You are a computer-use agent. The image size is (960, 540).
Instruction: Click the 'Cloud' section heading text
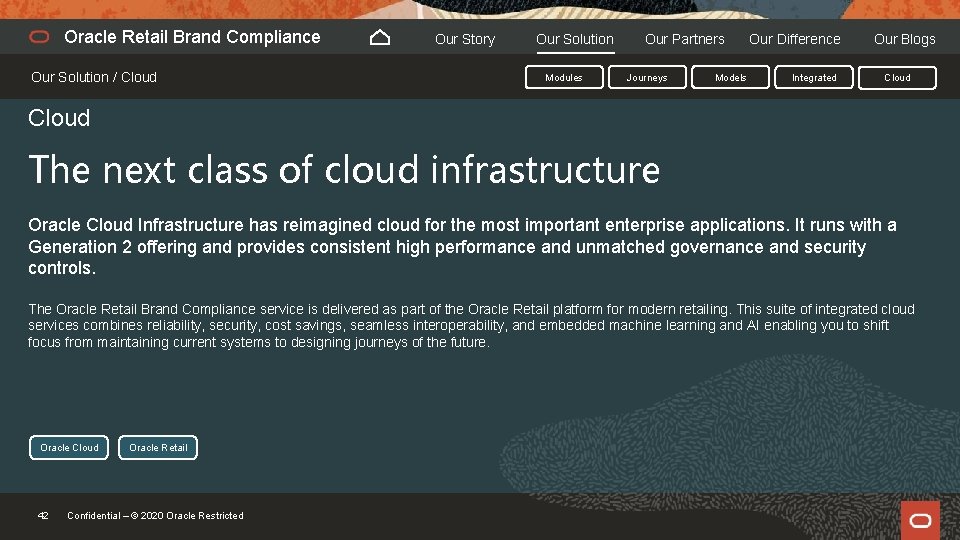(59, 118)
